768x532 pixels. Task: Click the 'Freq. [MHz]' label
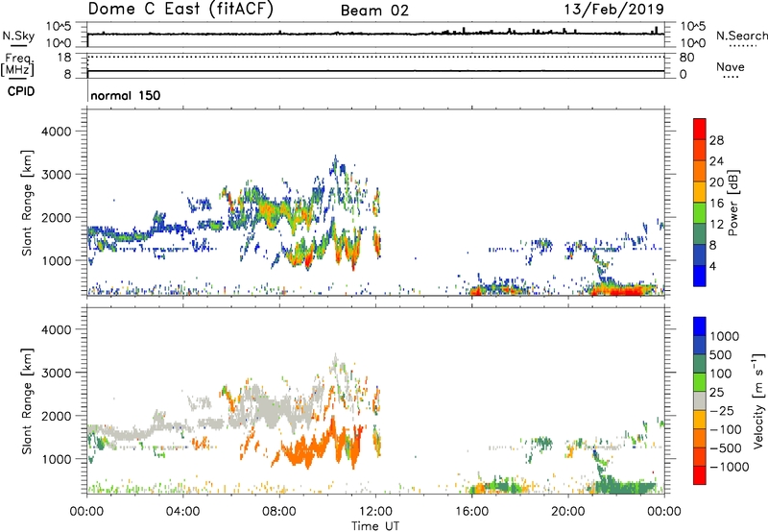(17, 64)
